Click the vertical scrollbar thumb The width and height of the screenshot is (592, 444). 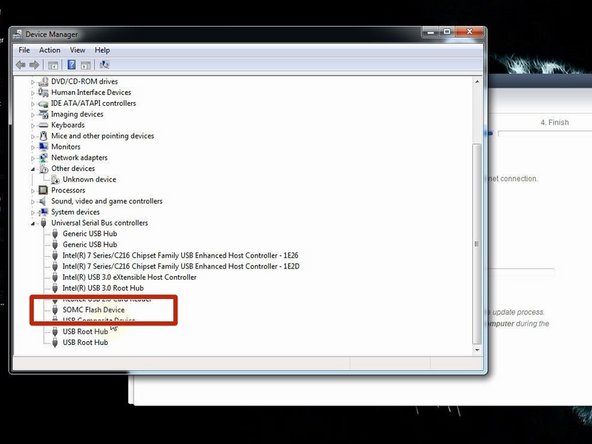(477, 244)
